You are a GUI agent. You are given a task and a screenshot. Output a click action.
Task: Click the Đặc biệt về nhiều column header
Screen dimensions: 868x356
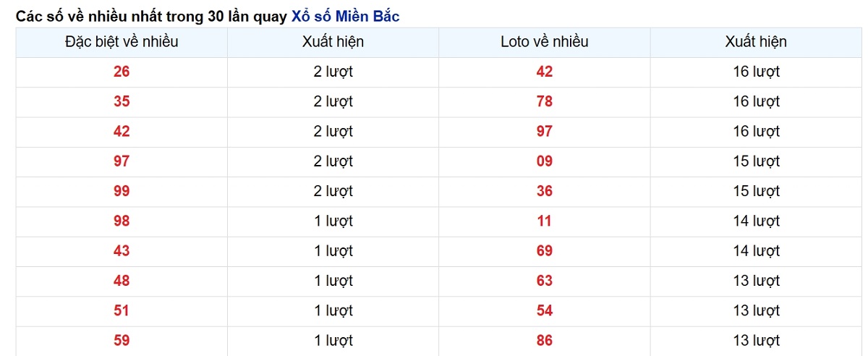click(122, 42)
